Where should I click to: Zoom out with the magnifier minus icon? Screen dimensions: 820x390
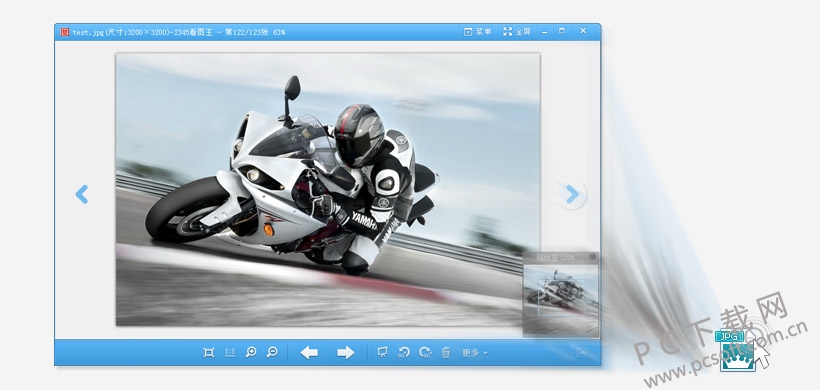(x=272, y=352)
